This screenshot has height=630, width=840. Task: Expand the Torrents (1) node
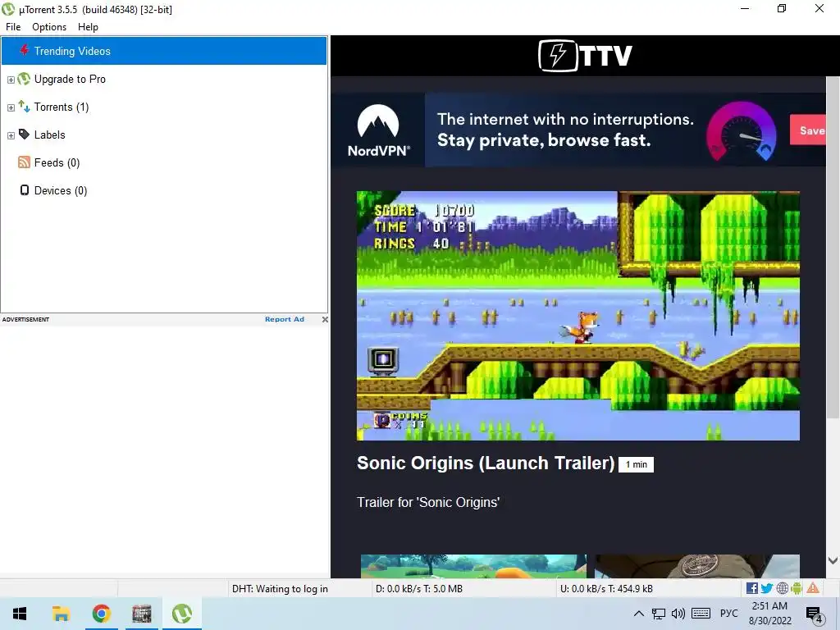pyautogui.click(x=11, y=107)
